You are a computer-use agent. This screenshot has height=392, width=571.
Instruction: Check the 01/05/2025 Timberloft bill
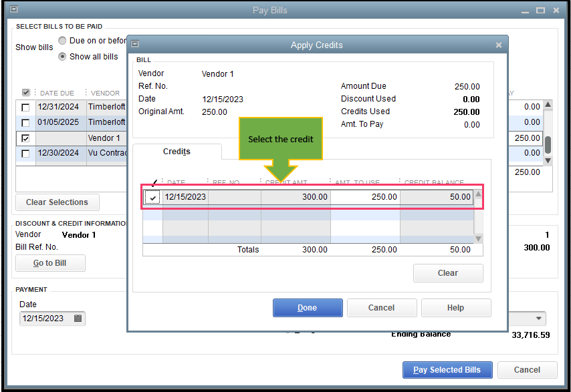click(x=25, y=123)
